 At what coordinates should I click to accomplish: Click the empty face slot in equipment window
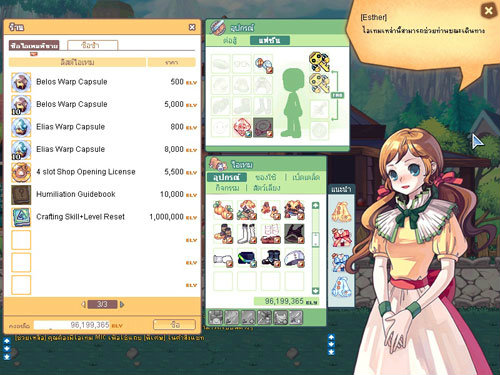pyautogui.click(x=220, y=127)
